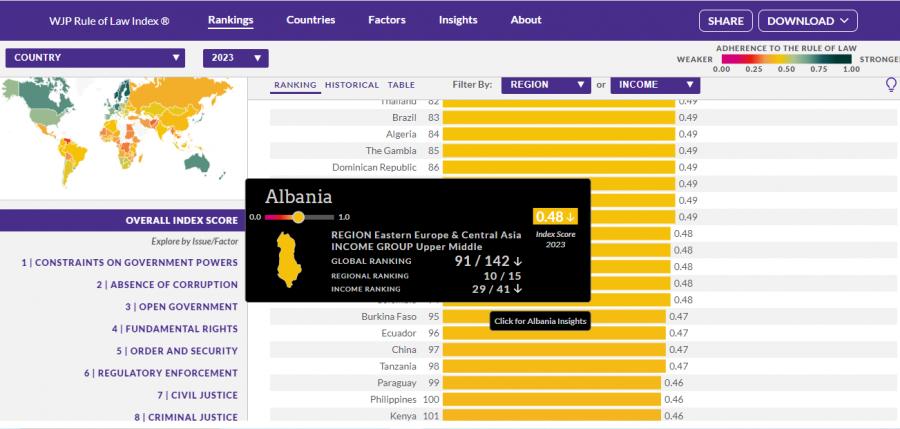This screenshot has height=429, width=900.
Task: Click the Algeria ranking bar
Action: [x=558, y=134]
